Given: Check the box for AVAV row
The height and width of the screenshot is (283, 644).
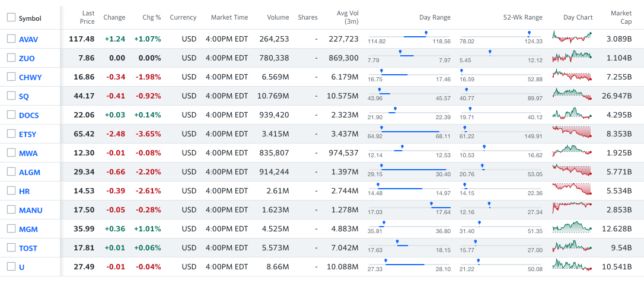Looking at the screenshot, I should (11, 39).
